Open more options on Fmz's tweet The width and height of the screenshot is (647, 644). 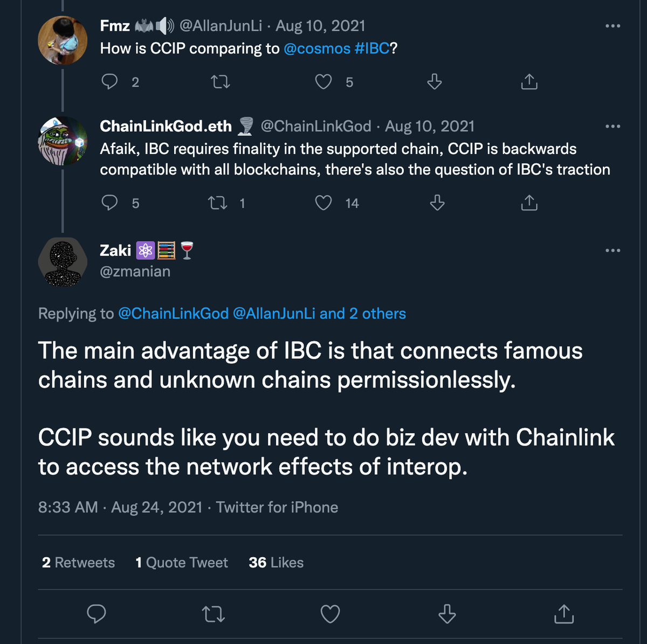612,26
